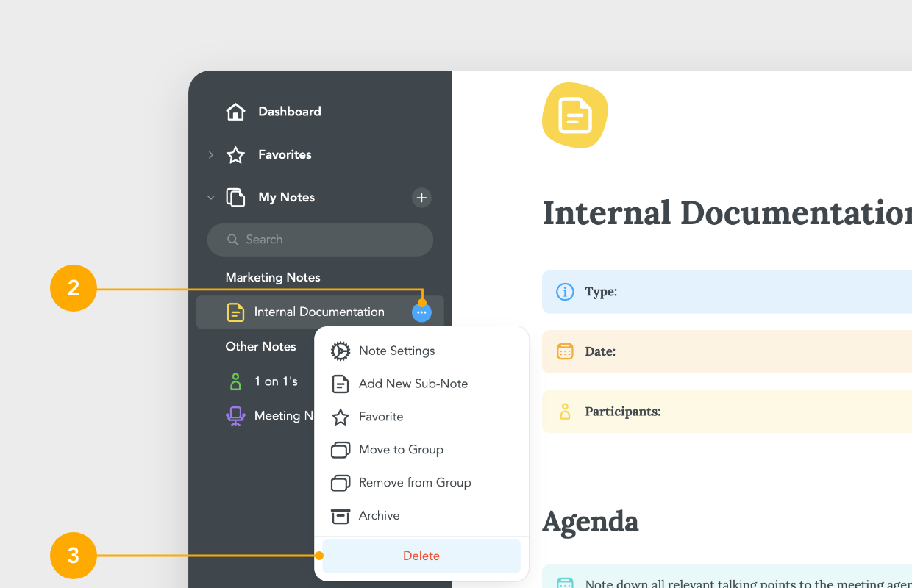
Task: Expand the Favorites section chevron
Action: 210,155
